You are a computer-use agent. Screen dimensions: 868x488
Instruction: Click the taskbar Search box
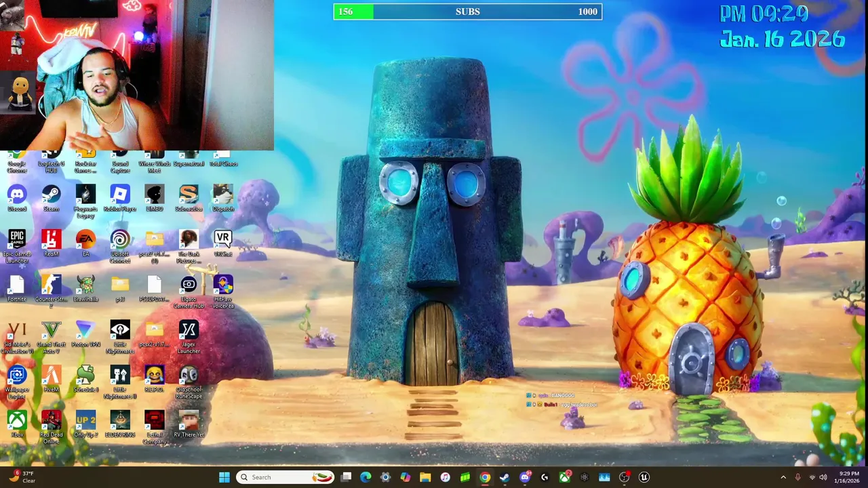(x=285, y=477)
